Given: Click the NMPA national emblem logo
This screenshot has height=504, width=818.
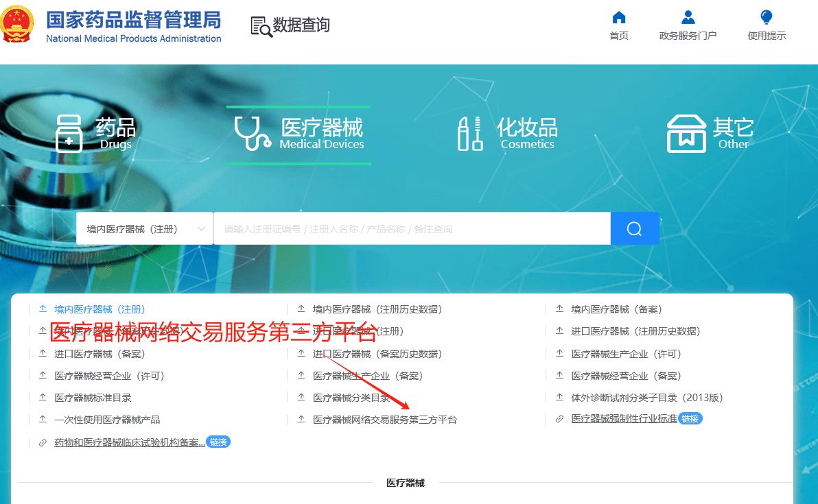Looking at the screenshot, I should 18,23.
